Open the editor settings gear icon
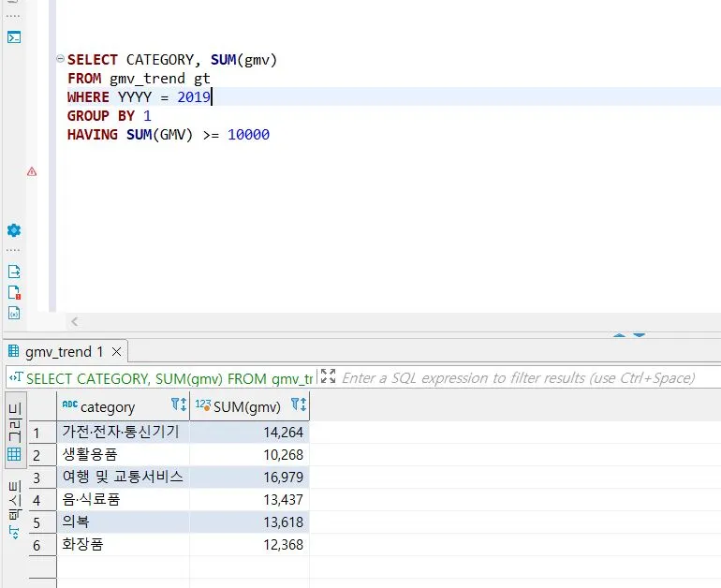721x588 pixels. [14, 230]
